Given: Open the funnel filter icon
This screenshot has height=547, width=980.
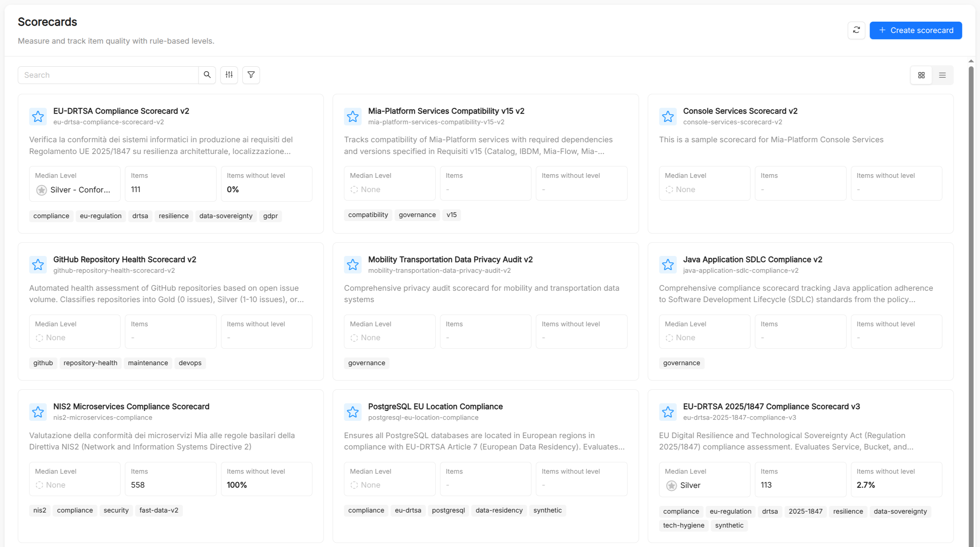Looking at the screenshot, I should tap(251, 75).
